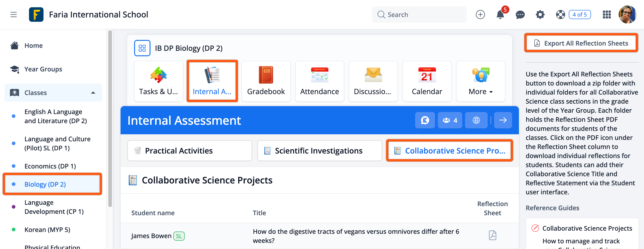Open the class dashboard grid icon

[142, 48]
